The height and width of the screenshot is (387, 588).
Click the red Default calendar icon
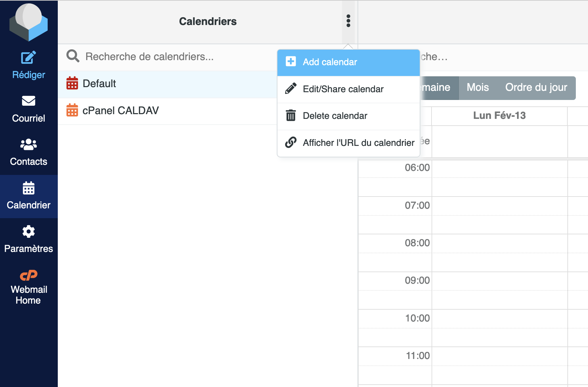click(72, 83)
